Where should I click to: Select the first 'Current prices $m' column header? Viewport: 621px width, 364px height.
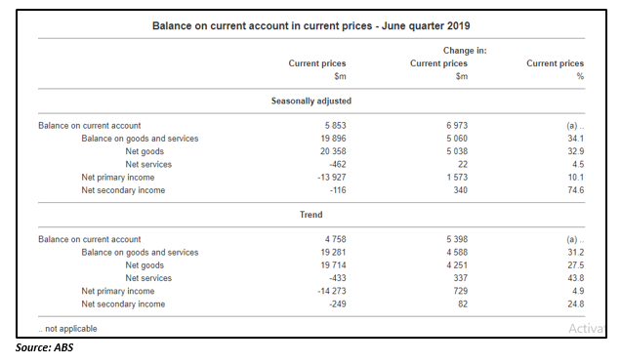tap(317, 69)
